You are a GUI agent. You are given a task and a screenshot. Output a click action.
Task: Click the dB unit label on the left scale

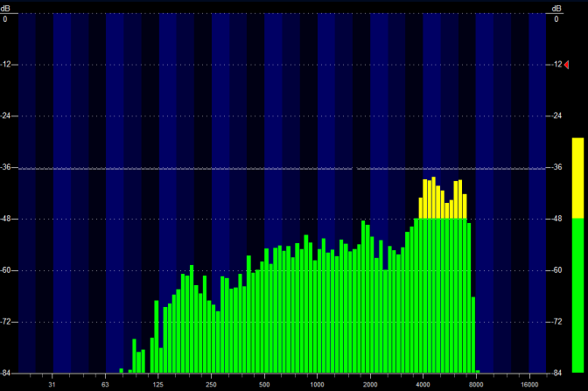click(5, 8)
